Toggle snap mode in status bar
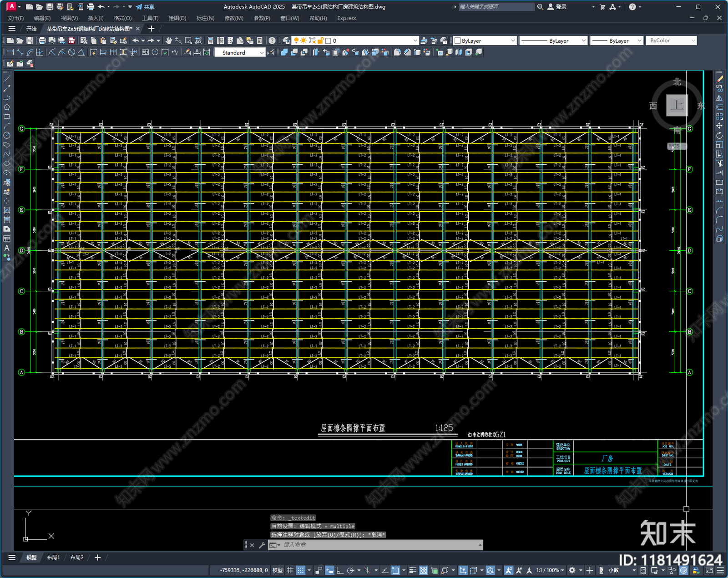The image size is (728, 578). 301,570
